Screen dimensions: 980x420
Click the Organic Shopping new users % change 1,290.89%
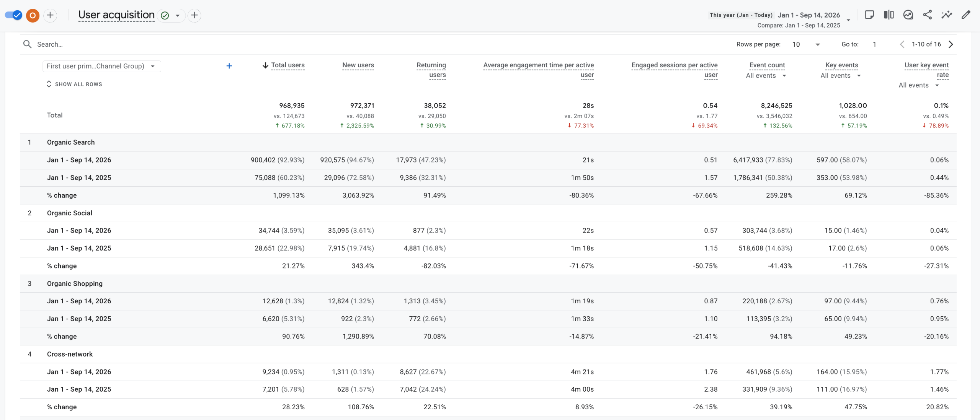tap(358, 337)
